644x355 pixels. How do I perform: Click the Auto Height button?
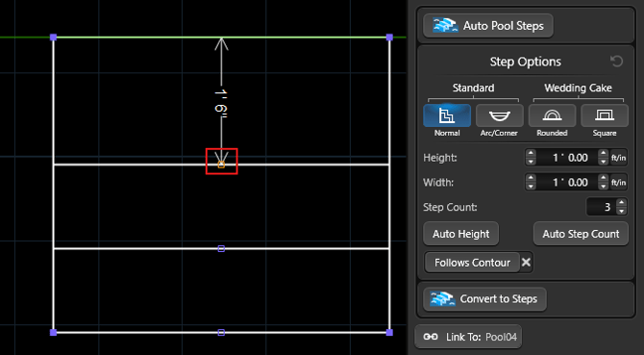point(460,234)
